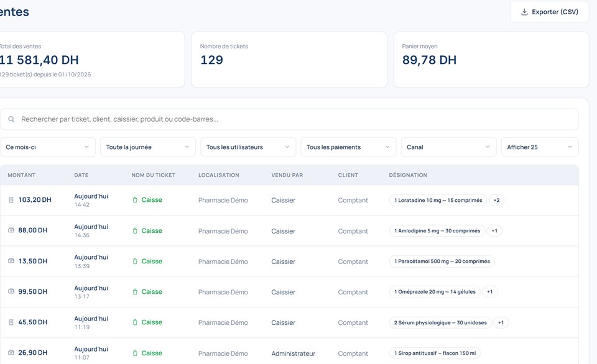This screenshot has height=364, width=597.
Task: Click the Caisse bag icon in the 11:07 row
Action: point(135,353)
